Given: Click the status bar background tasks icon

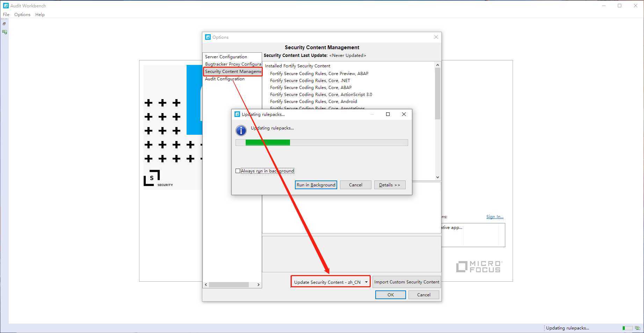Looking at the screenshot, I should 638,328.
